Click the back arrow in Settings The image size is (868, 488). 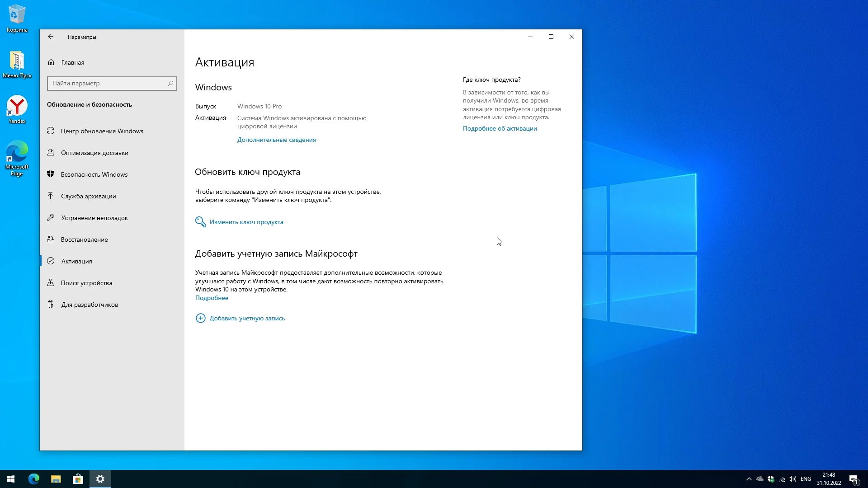click(51, 37)
